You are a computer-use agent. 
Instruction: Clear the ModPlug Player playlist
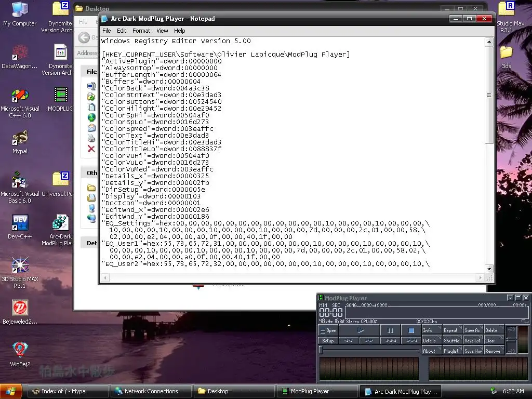pos(494,341)
